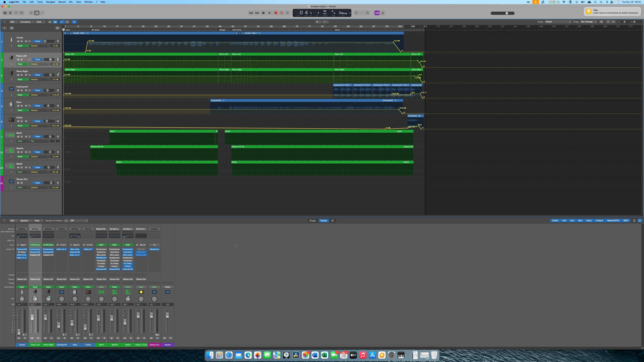Toggle the purple Count-in 1234 button

point(377,13)
